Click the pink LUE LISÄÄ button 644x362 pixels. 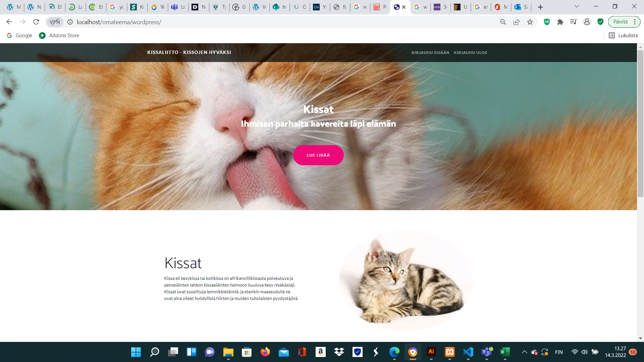318,155
